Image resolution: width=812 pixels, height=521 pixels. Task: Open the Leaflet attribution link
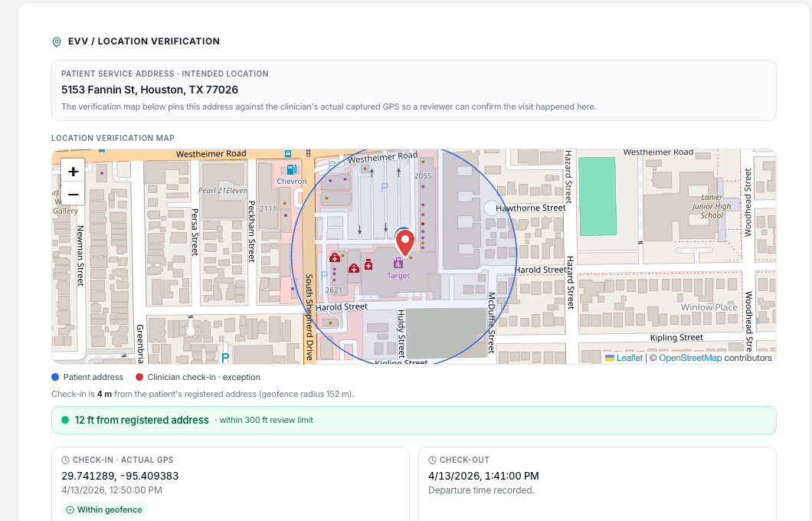(x=629, y=358)
